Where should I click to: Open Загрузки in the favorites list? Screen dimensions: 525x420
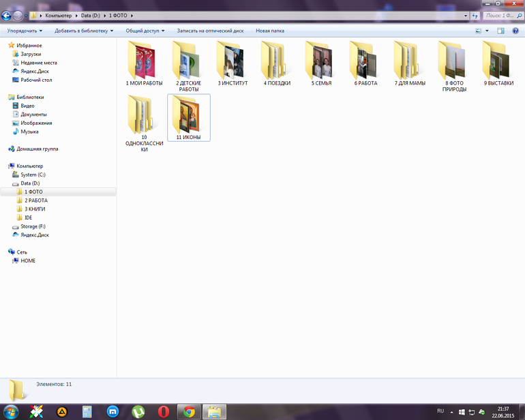tap(31, 54)
